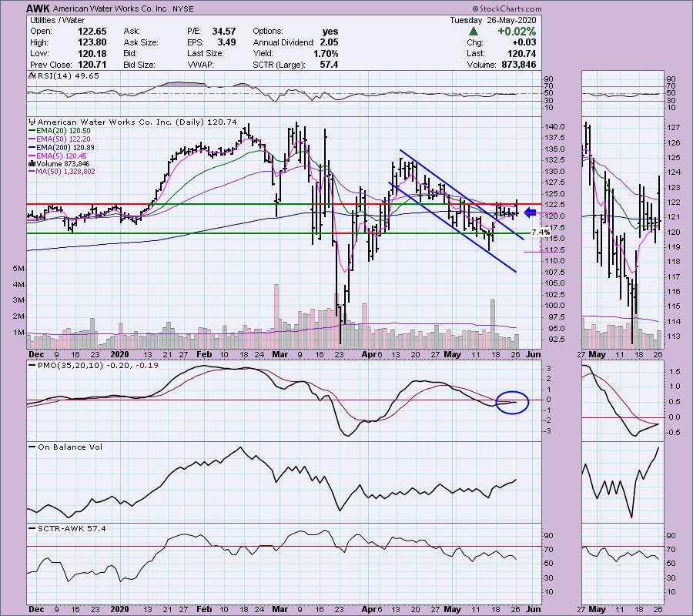The image size is (693, 616).
Task: Select the Open price 122.65
Action: pyautogui.click(x=92, y=32)
